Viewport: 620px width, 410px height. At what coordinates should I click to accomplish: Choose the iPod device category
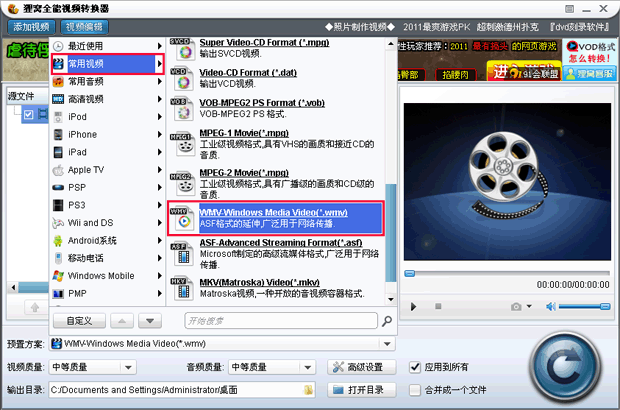[x=107, y=117]
